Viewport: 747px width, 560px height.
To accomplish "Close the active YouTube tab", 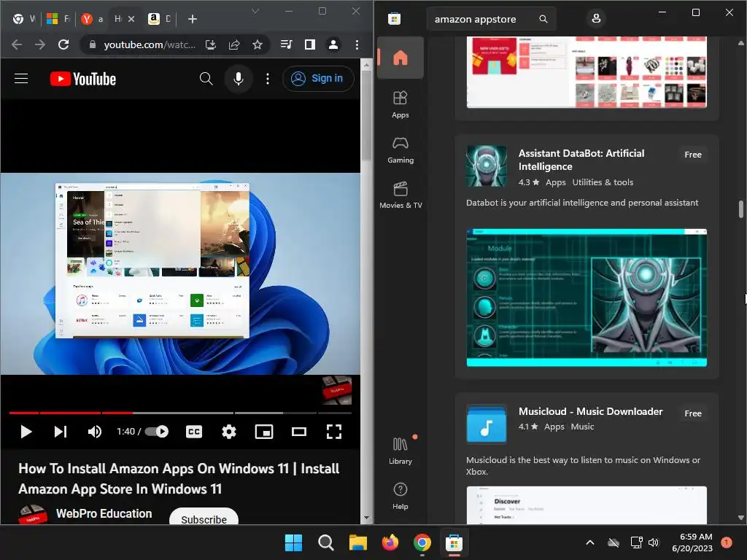I will (x=131, y=19).
